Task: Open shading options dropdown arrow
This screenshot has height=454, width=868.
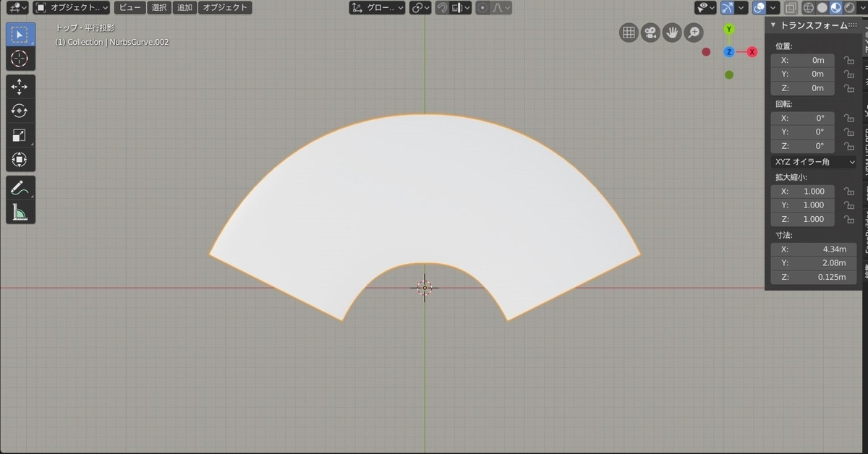Action: (x=861, y=8)
